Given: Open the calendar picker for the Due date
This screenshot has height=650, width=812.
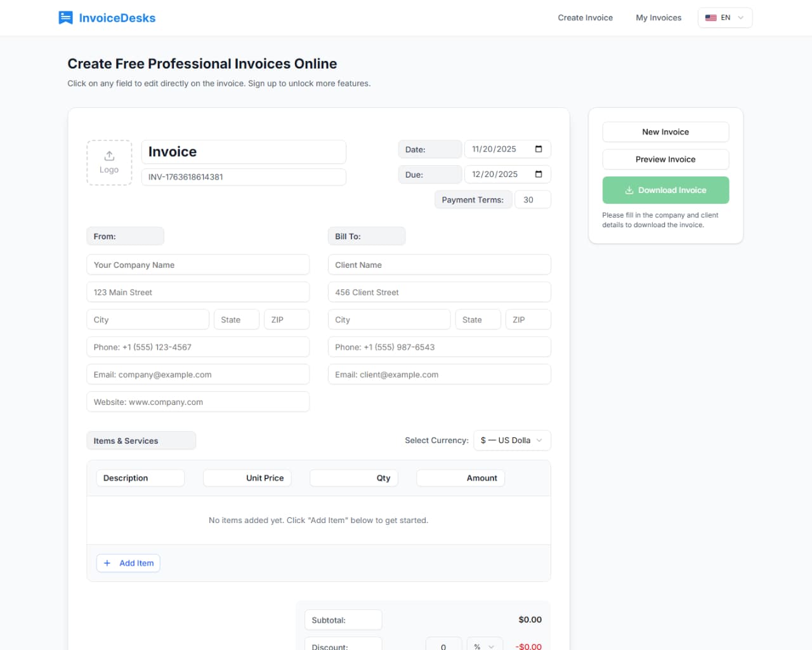Looking at the screenshot, I should point(539,174).
